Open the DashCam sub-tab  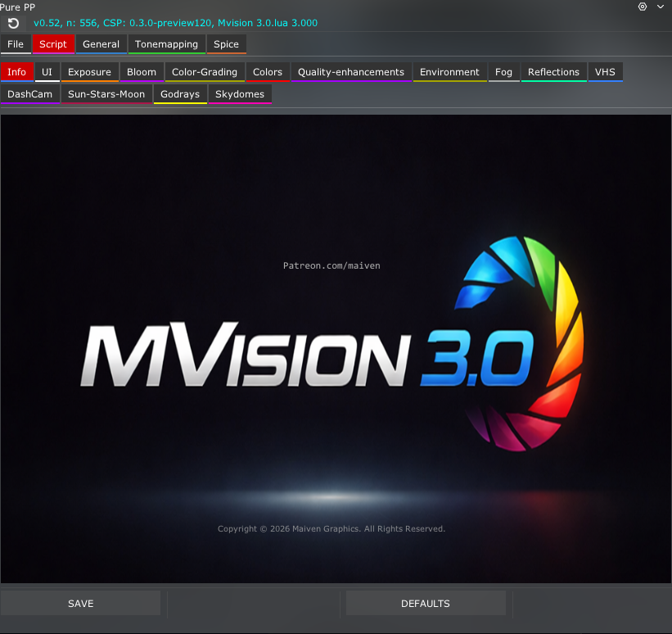(x=30, y=94)
